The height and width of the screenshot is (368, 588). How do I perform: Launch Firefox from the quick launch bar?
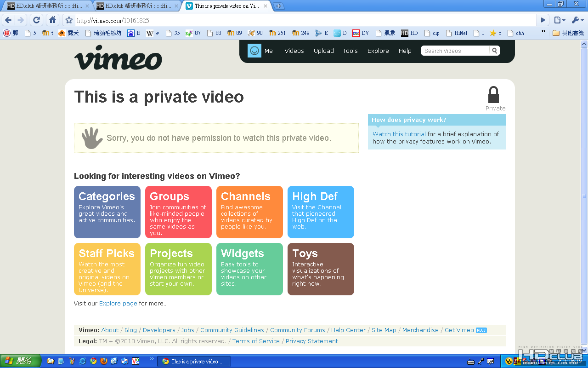104,361
